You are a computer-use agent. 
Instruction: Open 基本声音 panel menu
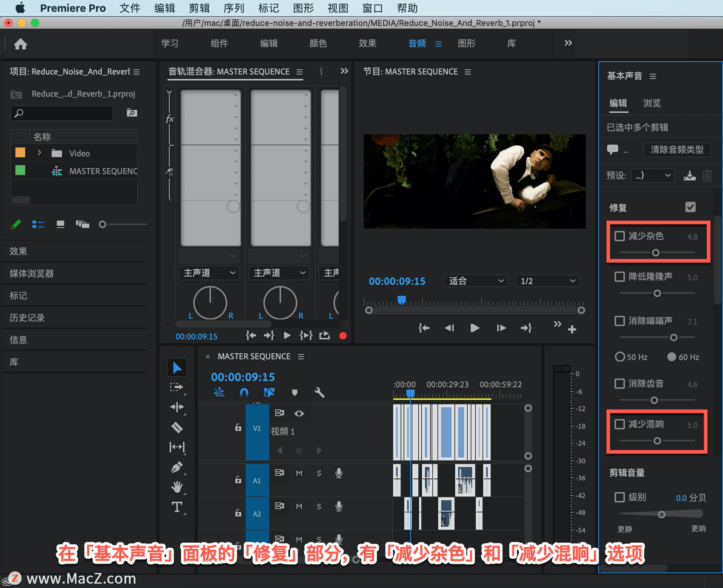coord(653,76)
